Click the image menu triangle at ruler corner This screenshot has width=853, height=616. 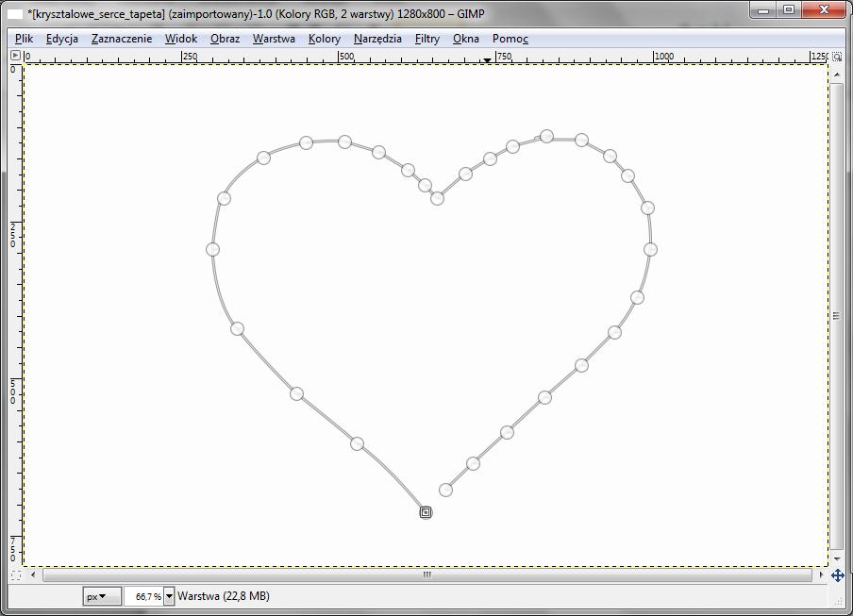[x=15, y=55]
